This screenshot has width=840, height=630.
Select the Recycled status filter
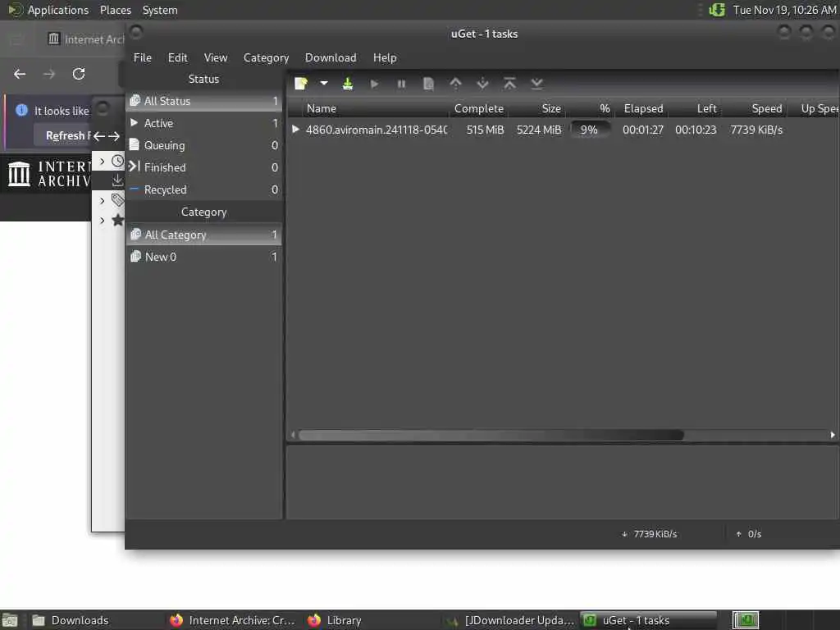point(203,189)
